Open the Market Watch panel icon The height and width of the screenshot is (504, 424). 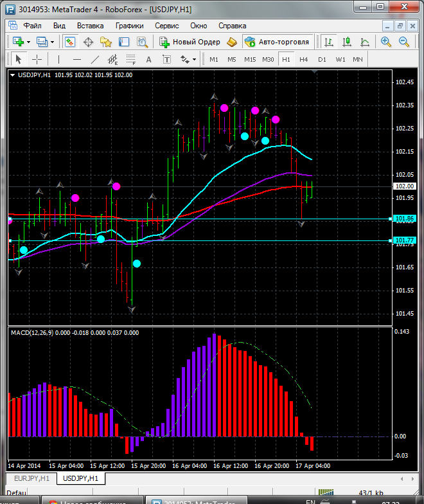click(x=69, y=42)
